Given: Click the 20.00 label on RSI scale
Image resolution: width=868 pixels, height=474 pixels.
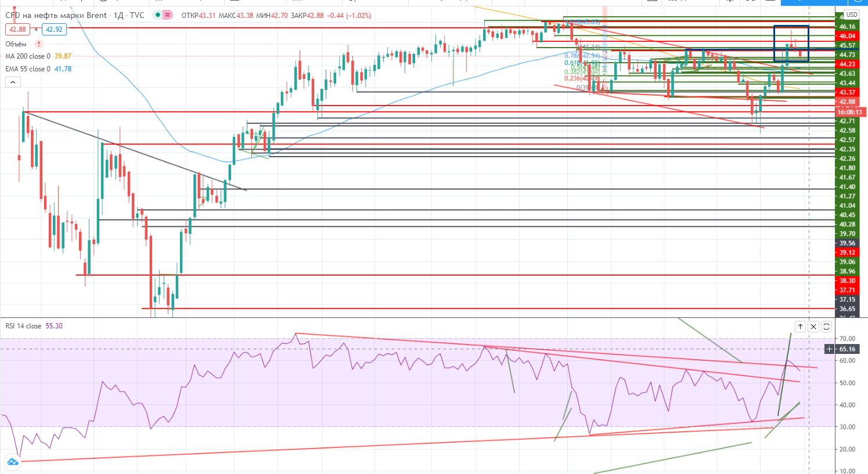Looking at the screenshot, I should 847,449.
